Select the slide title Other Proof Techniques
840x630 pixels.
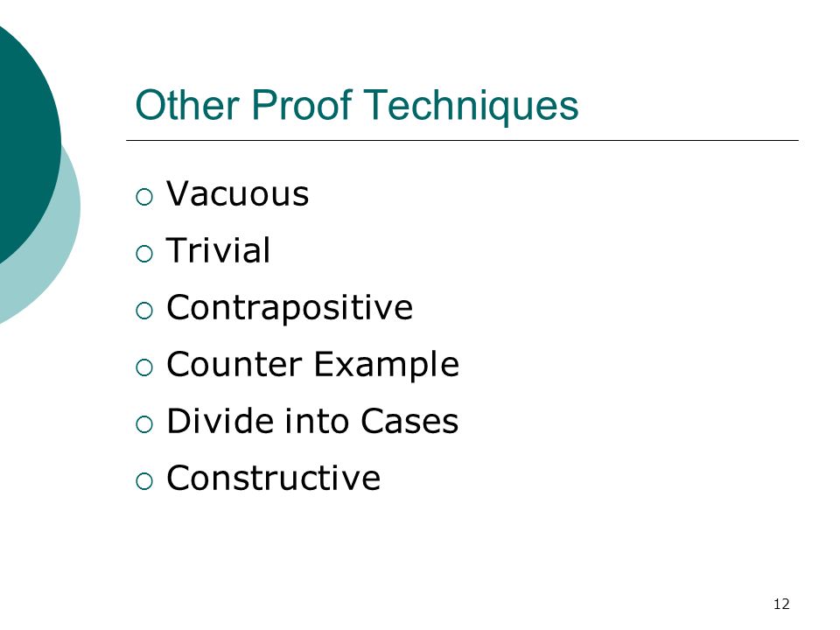[357, 106]
